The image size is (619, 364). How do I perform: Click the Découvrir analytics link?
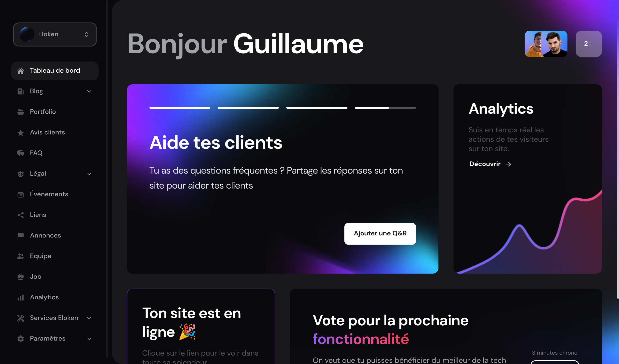tap(490, 163)
